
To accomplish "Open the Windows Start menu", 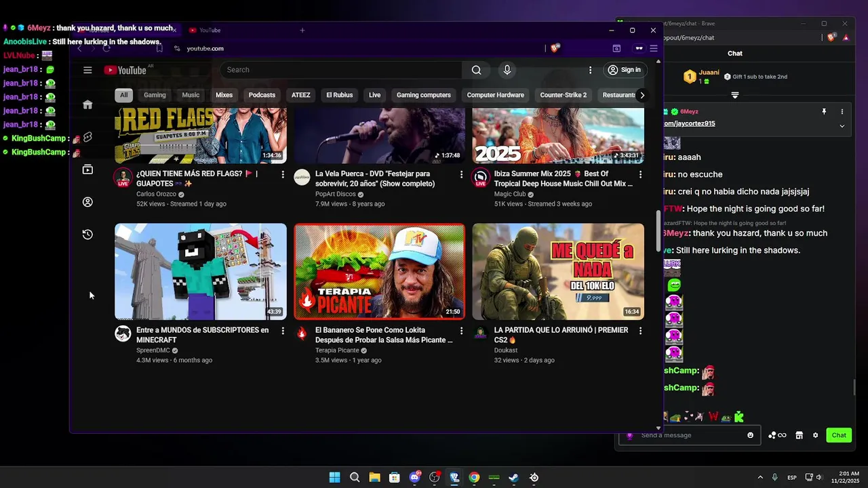I will coord(334,477).
